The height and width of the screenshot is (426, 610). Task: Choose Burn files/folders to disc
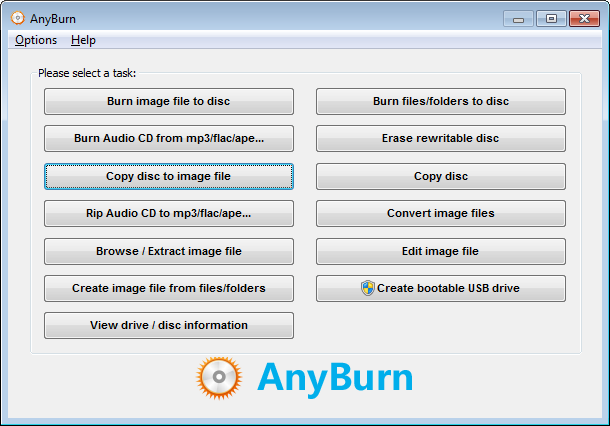point(441,102)
